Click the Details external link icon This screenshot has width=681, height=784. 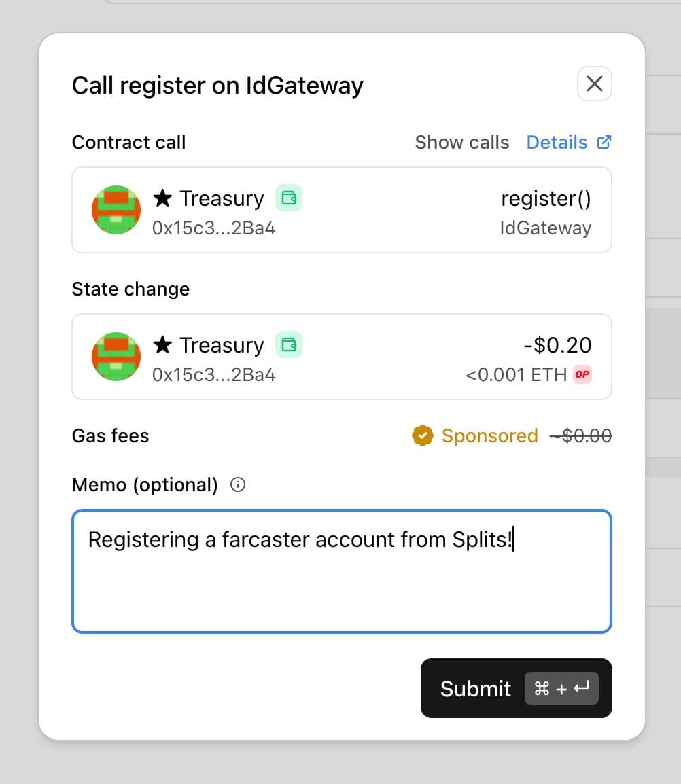[x=604, y=142]
